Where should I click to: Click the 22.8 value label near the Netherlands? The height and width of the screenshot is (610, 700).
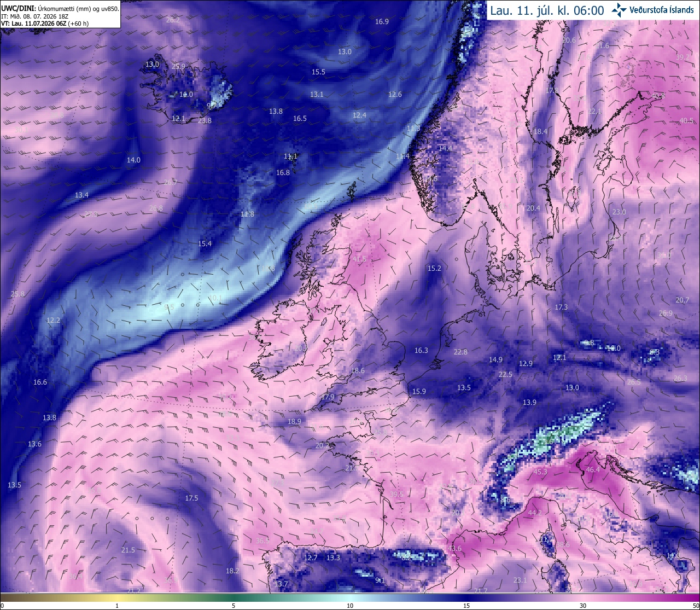coord(460,352)
